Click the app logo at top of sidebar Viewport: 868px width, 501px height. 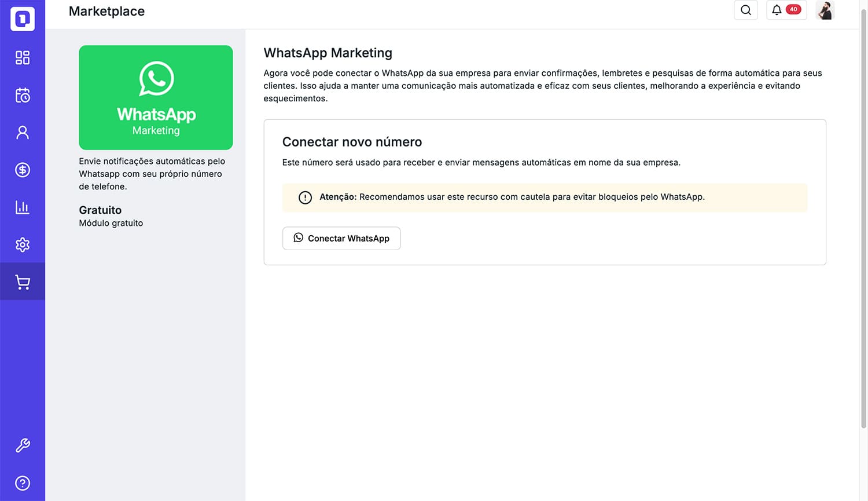(x=23, y=19)
